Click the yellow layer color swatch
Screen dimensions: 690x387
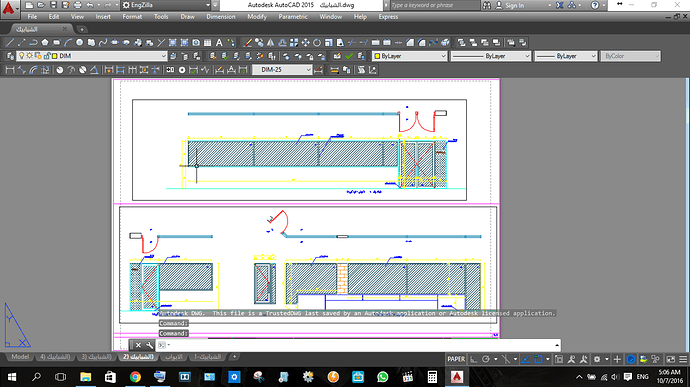pyautogui.click(x=55, y=56)
